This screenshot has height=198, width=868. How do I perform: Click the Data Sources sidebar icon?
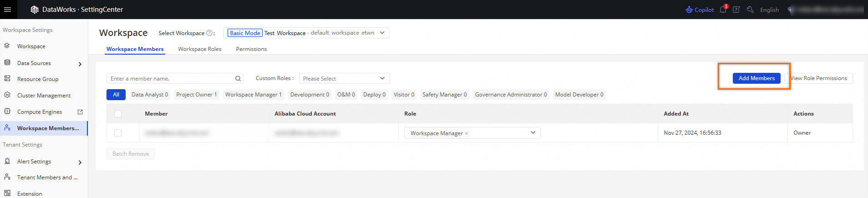point(7,63)
